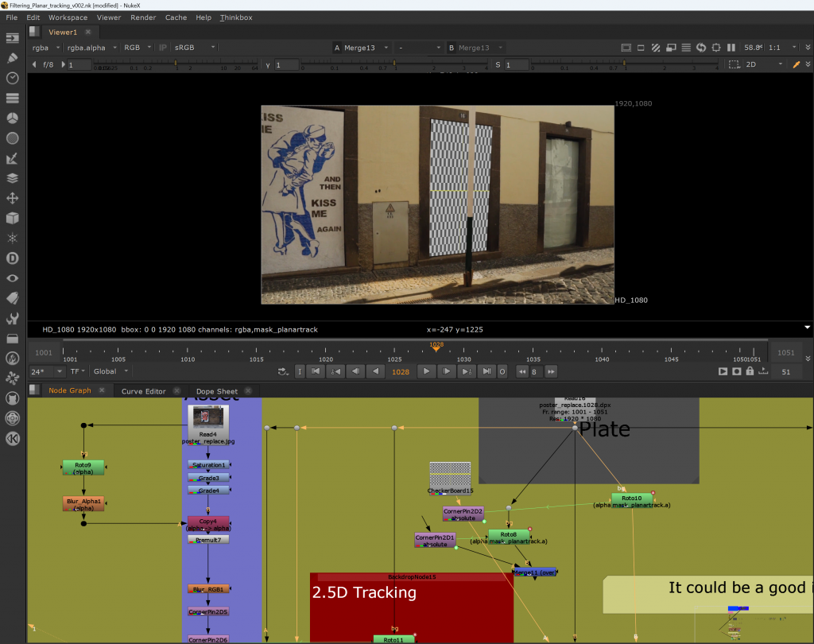
Task: Open the Global frame range dropdown
Action: (110, 371)
